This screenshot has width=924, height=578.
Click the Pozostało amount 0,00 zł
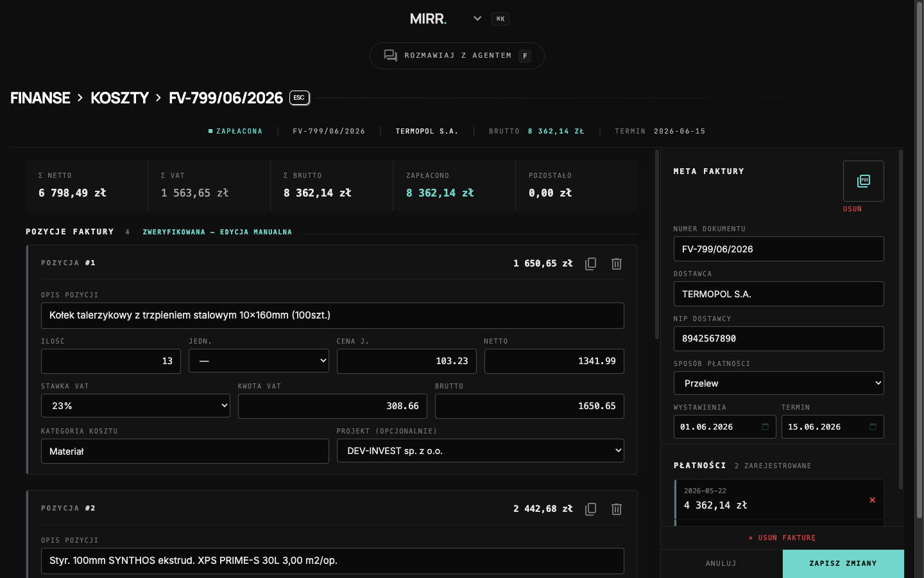(x=550, y=193)
